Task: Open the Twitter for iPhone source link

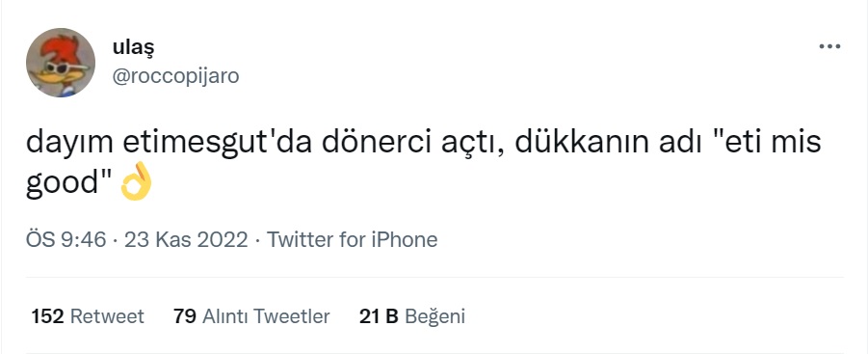Action: coord(352,240)
